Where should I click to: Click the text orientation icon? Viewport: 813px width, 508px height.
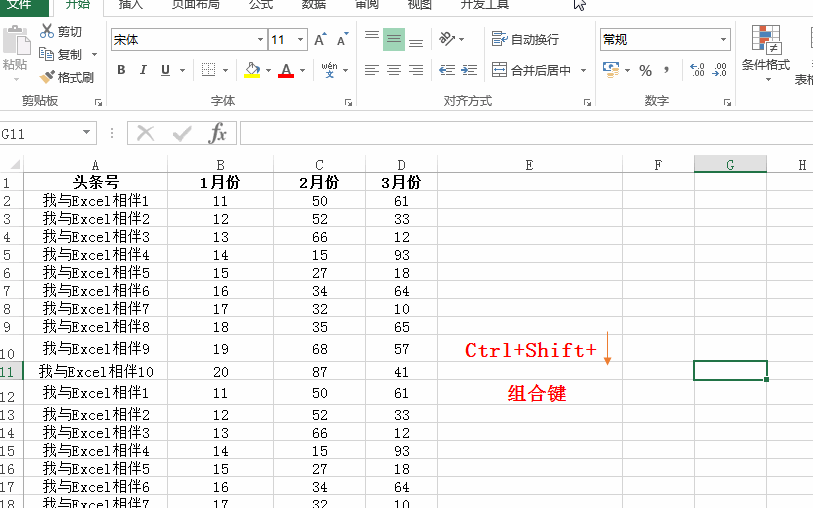coord(446,39)
